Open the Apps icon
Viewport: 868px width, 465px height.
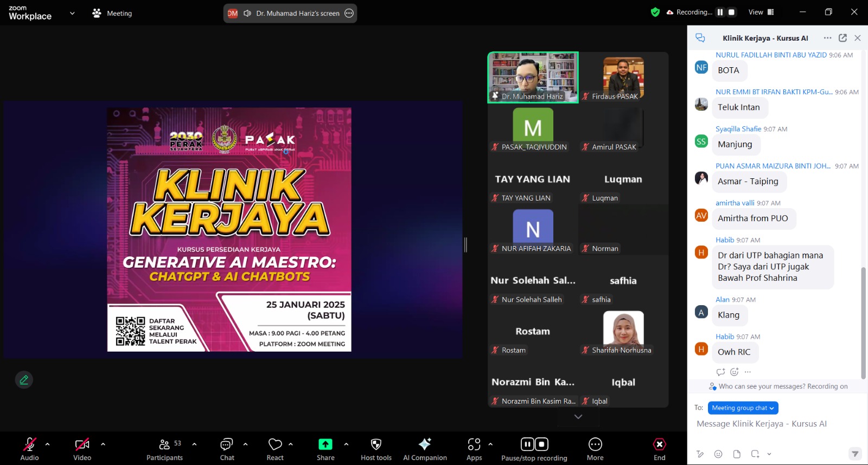(474, 444)
